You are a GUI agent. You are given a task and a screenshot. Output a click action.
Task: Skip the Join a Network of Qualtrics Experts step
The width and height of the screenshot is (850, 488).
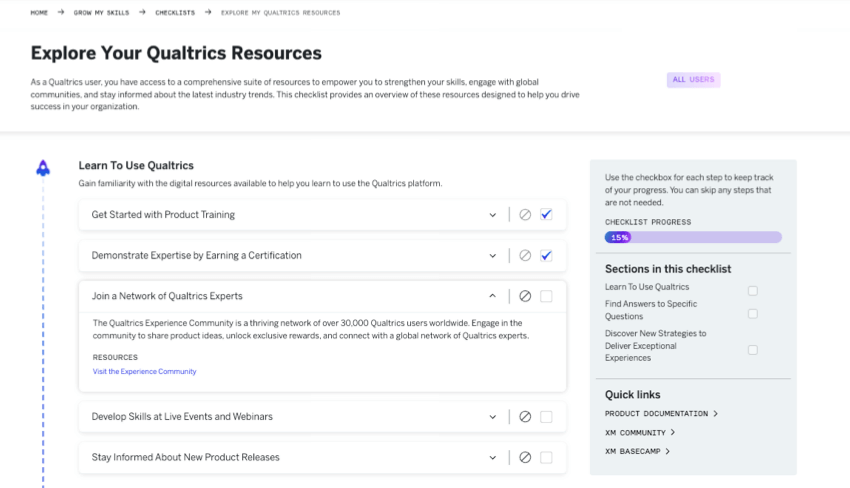coord(525,296)
